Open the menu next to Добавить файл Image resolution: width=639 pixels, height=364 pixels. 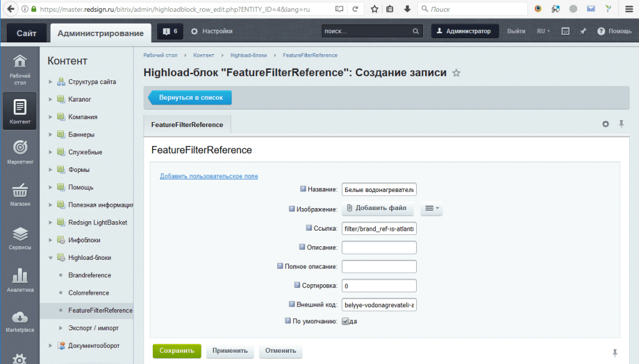pyautogui.click(x=431, y=209)
